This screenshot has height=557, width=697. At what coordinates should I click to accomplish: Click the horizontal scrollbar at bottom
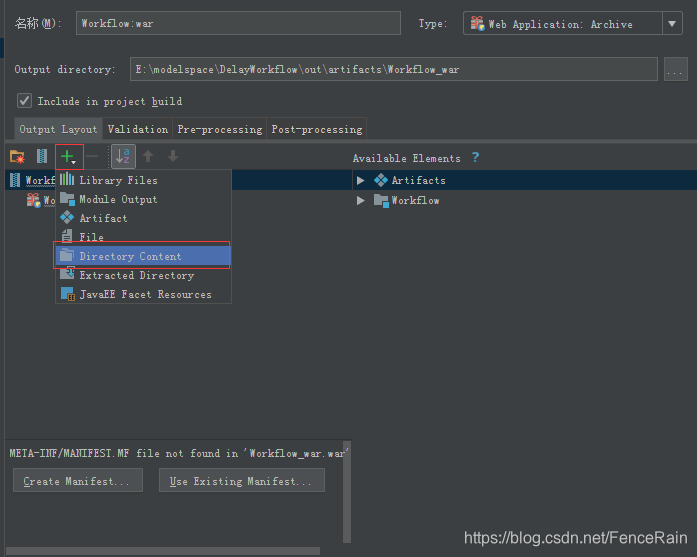163,551
